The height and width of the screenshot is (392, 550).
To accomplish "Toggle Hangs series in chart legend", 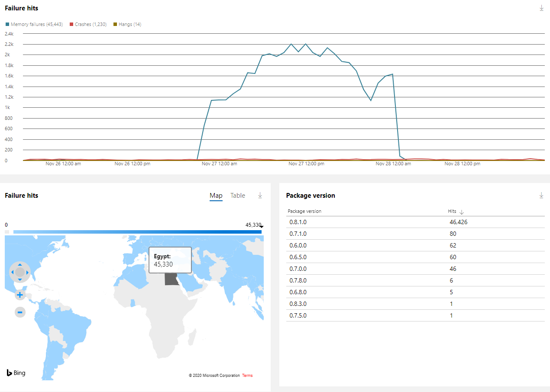I will tap(127, 24).
